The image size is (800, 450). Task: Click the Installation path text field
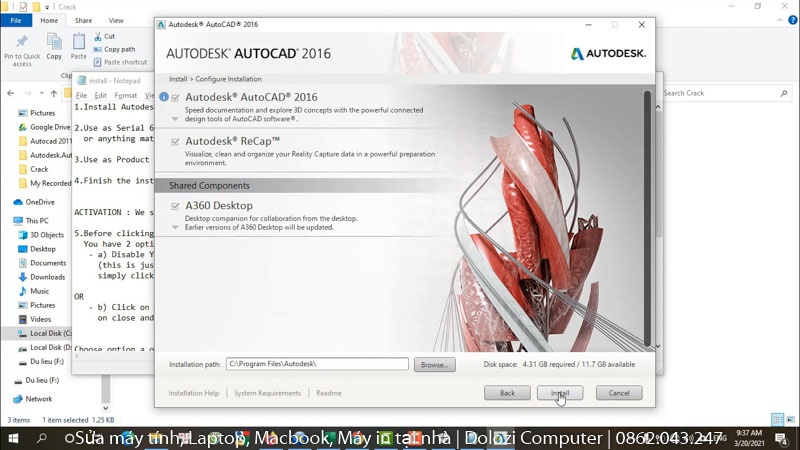(316, 365)
